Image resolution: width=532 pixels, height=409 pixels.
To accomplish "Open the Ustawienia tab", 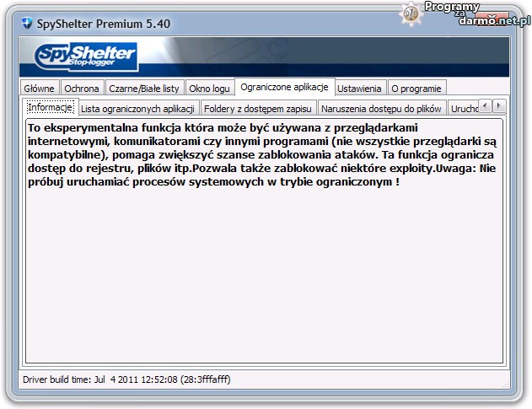I will pyautogui.click(x=359, y=89).
